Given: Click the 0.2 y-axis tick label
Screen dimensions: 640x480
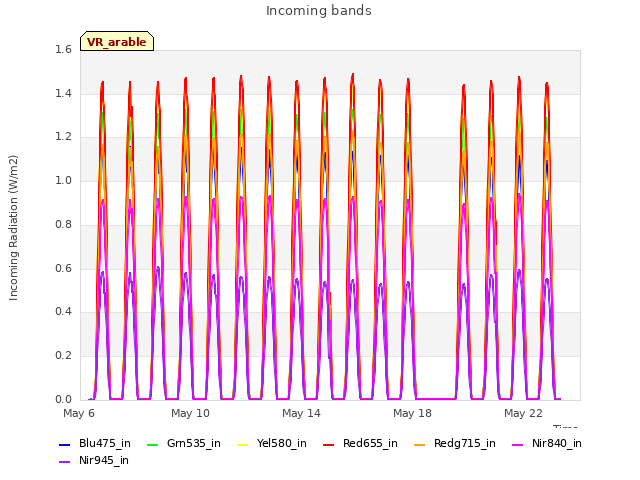Looking at the screenshot, I should coord(63,356).
